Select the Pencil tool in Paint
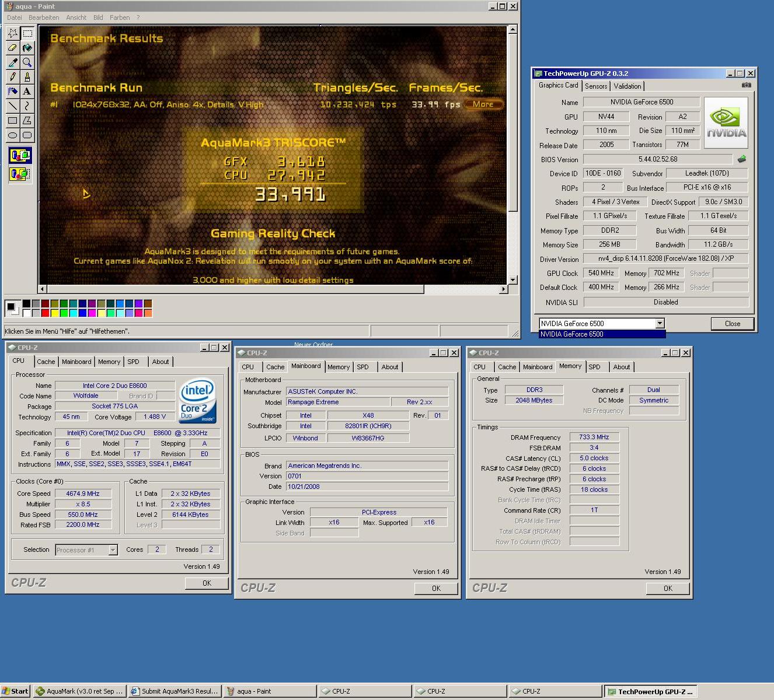Screen dimensions: 774x700 [13, 77]
